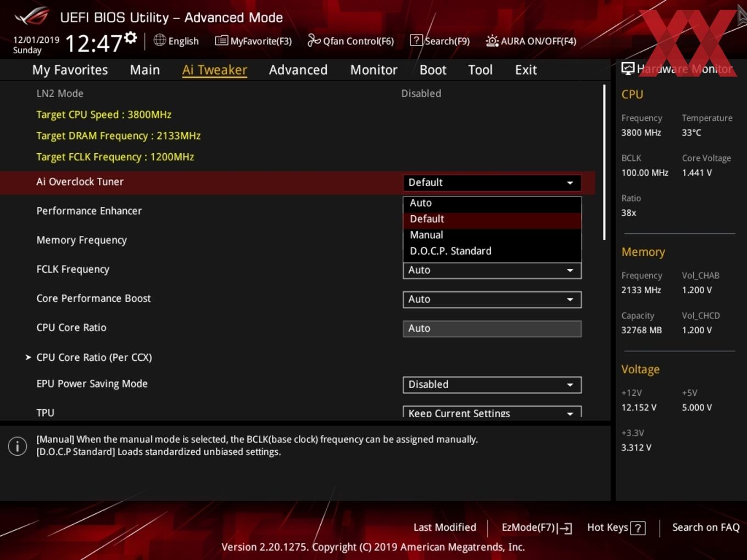This screenshot has height=560, width=747.
Task: Click the 12:47 clock display
Action: click(93, 43)
